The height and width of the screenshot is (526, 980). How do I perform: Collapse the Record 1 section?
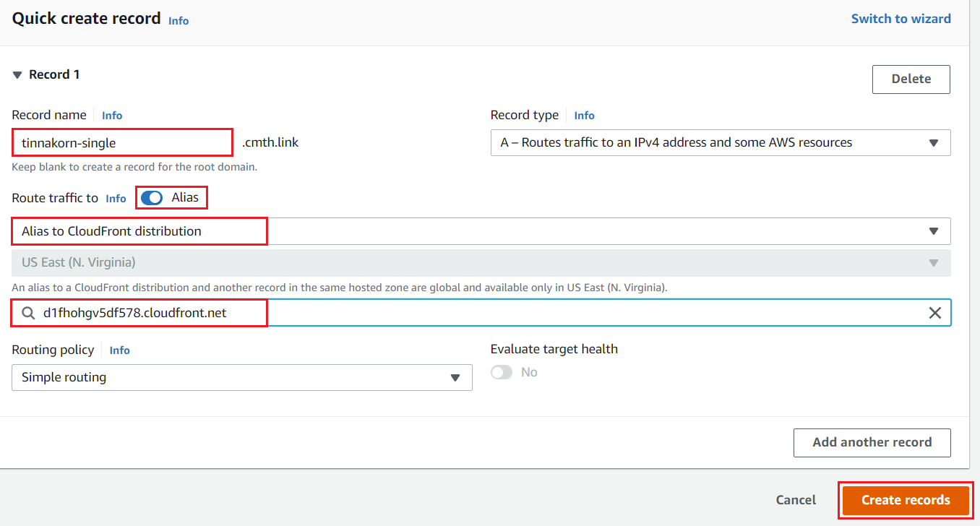[x=17, y=74]
